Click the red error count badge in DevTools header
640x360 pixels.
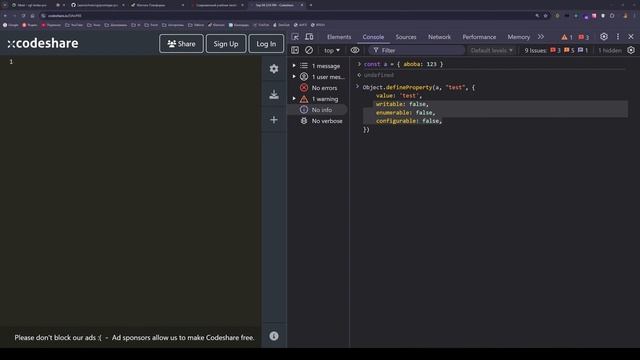[x=584, y=37]
